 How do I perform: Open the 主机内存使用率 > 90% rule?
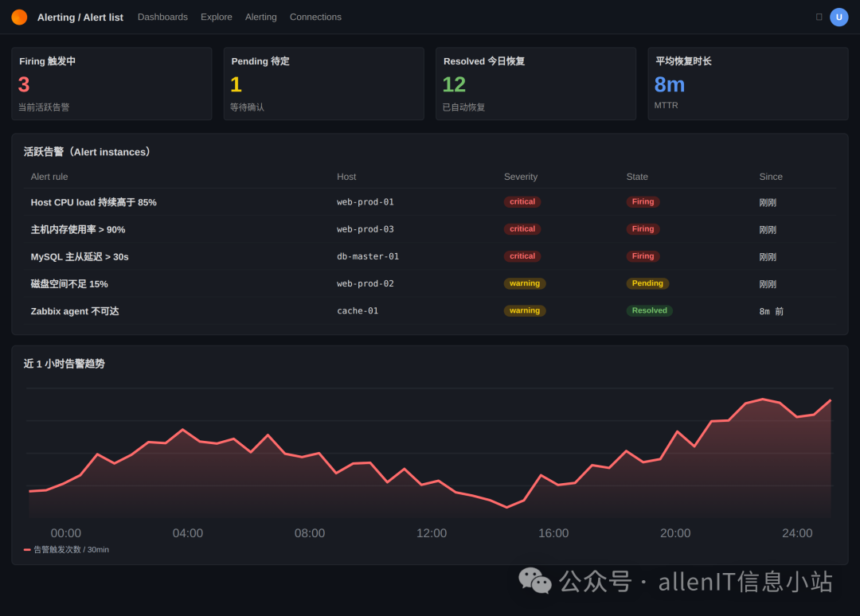coord(78,230)
